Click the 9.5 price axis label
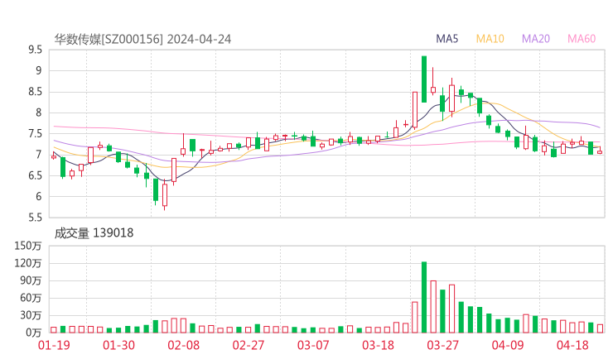The height and width of the screenshot is (364, 613). coord(35,50)
